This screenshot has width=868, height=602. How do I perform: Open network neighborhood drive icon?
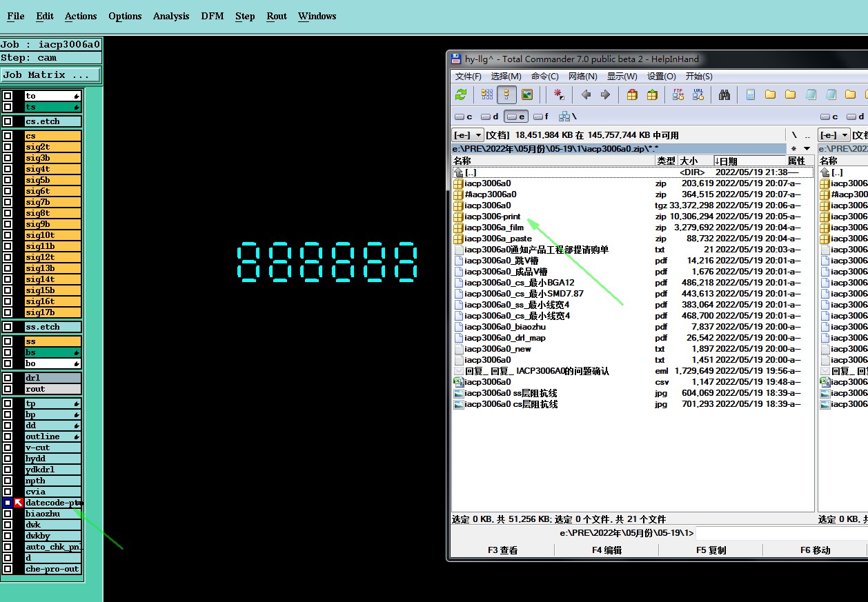pos(568,117)
